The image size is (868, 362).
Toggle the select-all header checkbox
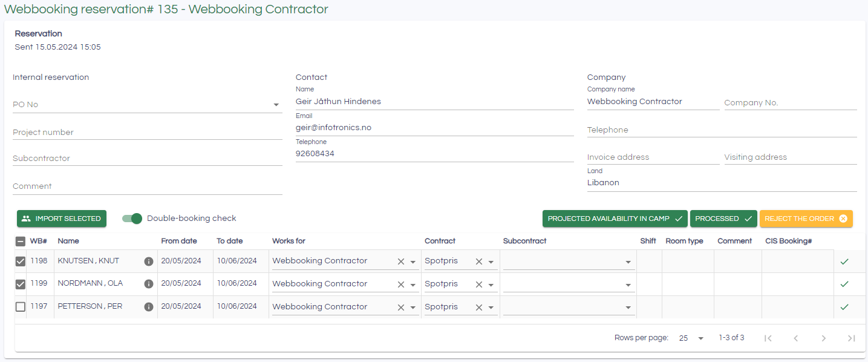[21, 242]
